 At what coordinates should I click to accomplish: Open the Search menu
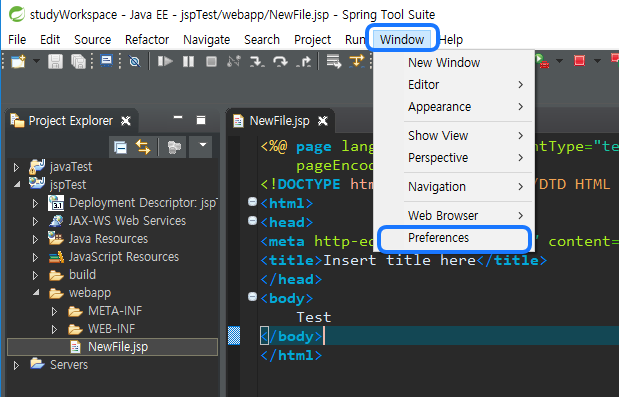(262, 39)
